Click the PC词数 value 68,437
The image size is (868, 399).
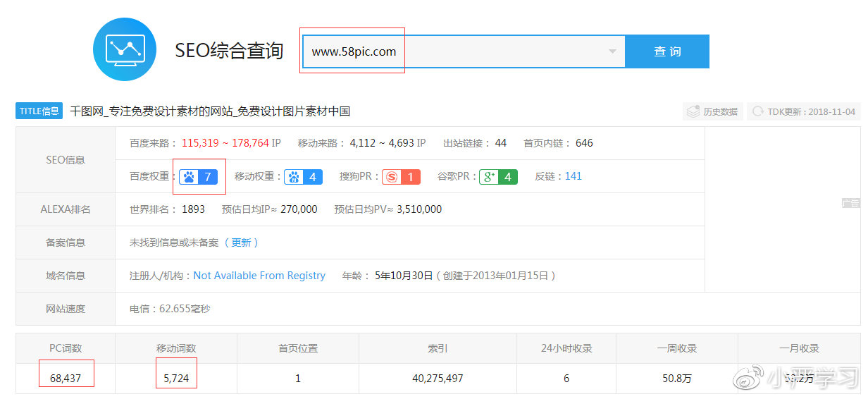click(66, 379)
